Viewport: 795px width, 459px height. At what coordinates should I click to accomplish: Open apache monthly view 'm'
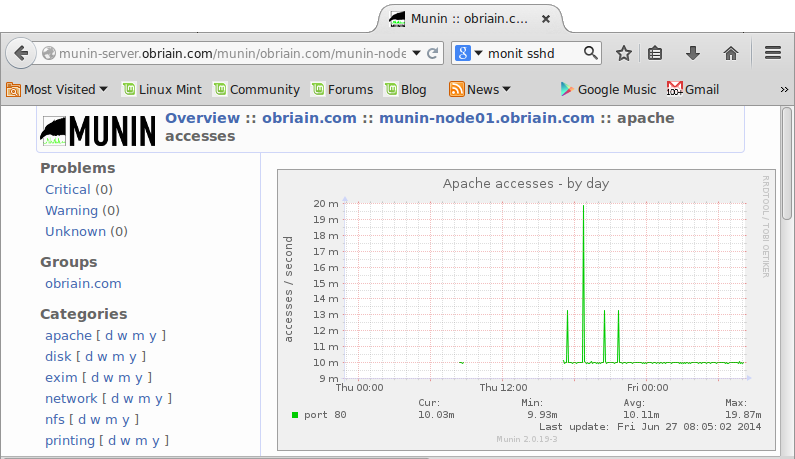[x=138, y=336]
